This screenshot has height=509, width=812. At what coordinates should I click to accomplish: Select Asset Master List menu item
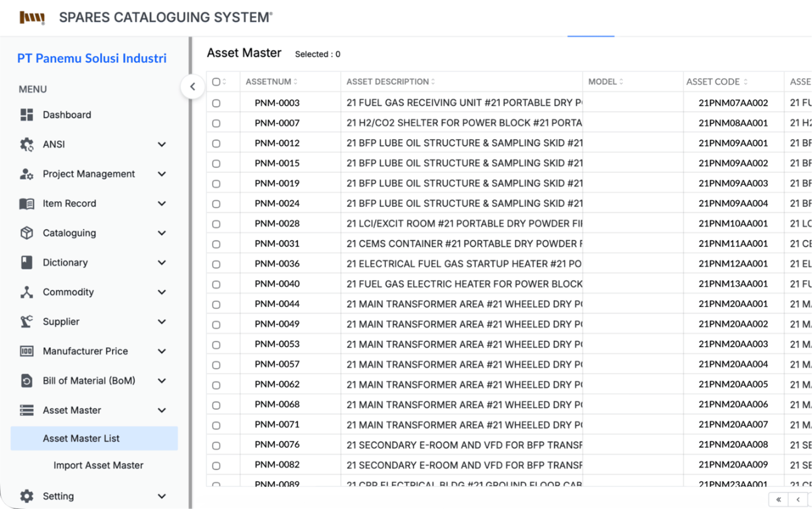81,439
